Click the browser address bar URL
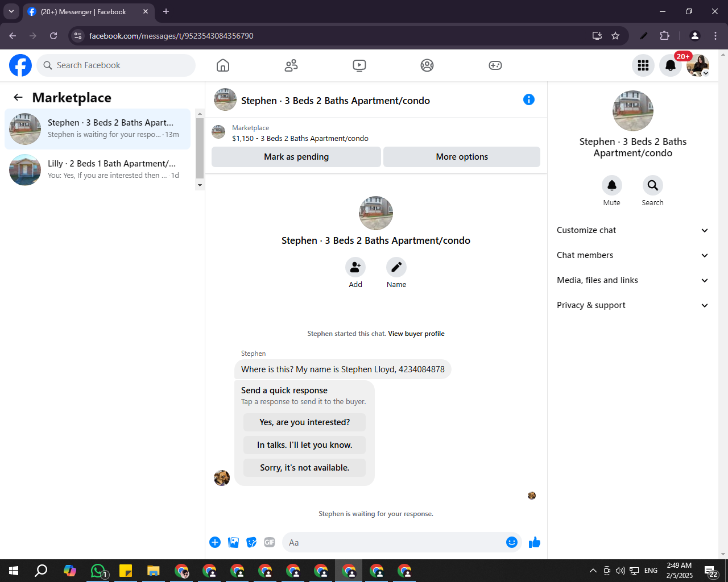The height and width of the screenshot is (582, 728). click(x=171, y=36)
